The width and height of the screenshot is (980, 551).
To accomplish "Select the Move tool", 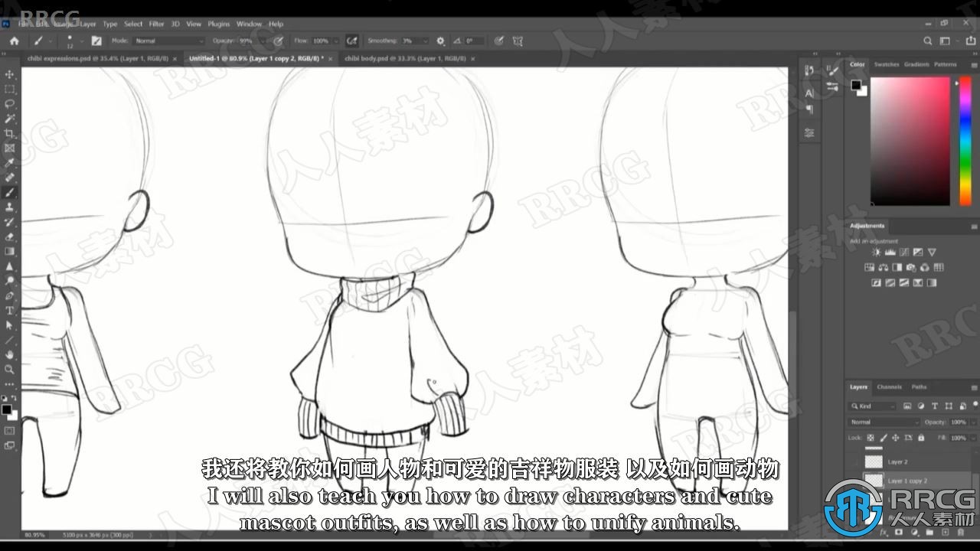I will pyautogui.click(x=10, y=74).
